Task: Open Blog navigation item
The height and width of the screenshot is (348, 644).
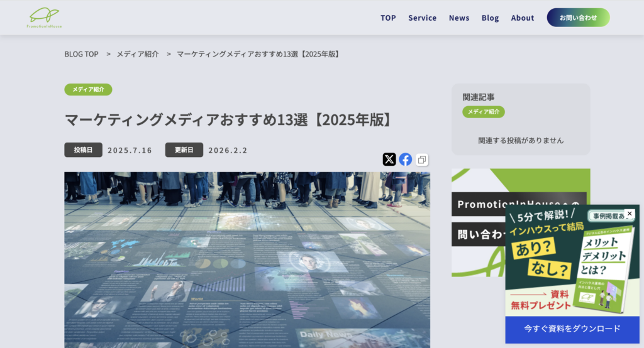Action: click(490, 18)
